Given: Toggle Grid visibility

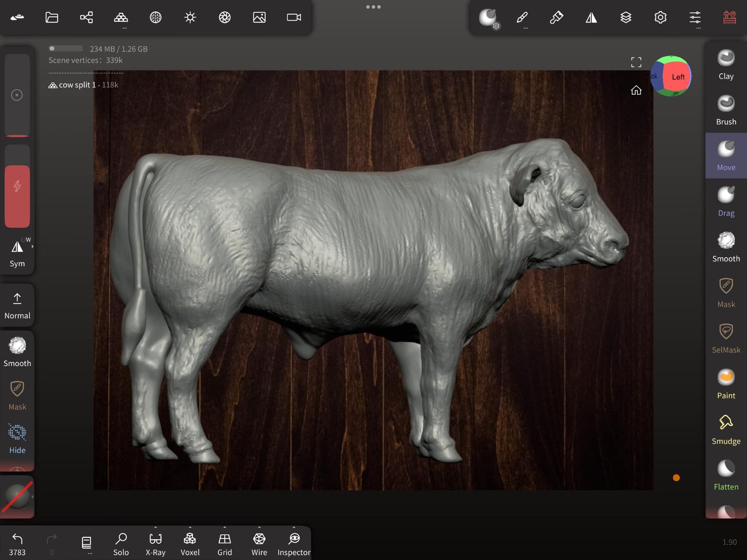Looking at the screenshot, I should (x=225, y=544).
